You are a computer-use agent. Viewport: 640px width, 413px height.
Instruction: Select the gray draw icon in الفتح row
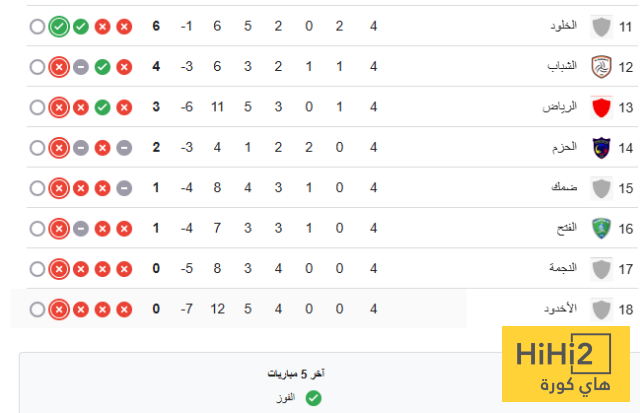pos(80,228)
